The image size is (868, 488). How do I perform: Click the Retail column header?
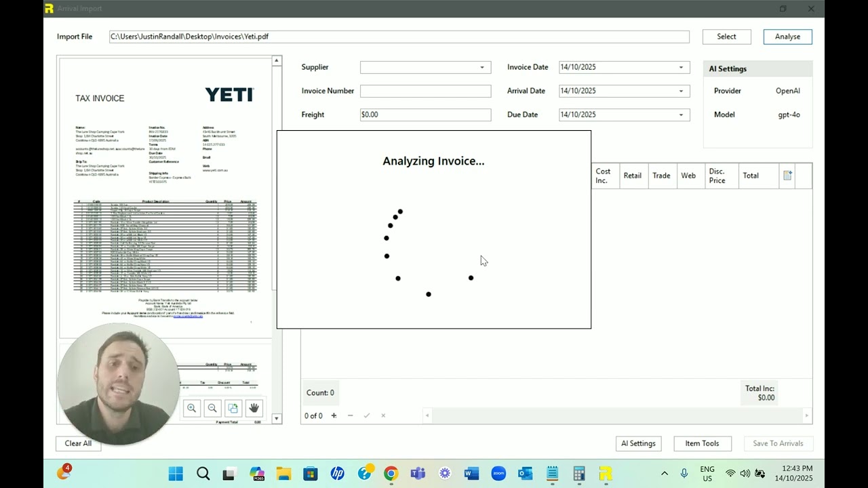pos(633,176)
